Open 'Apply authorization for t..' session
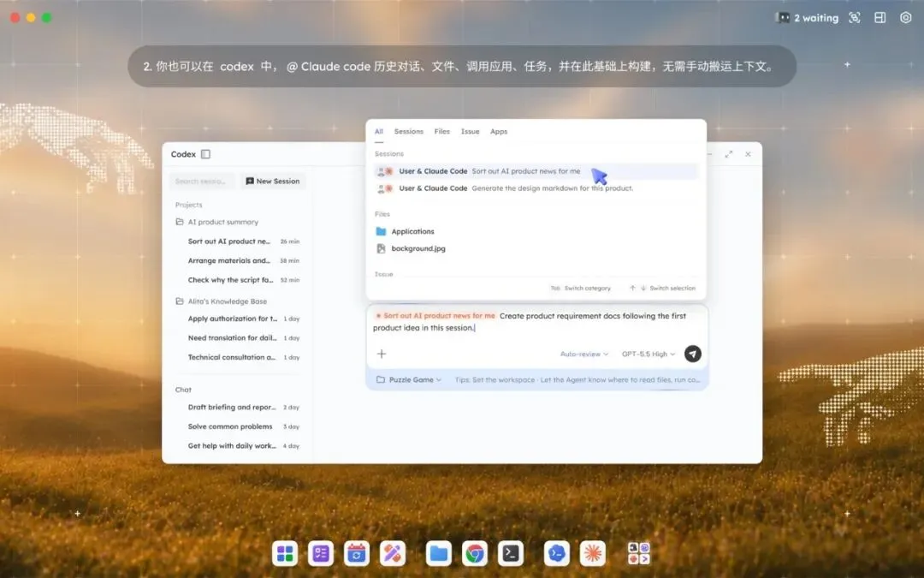Viewport: 924px width, 578px height. coord(243,319)
